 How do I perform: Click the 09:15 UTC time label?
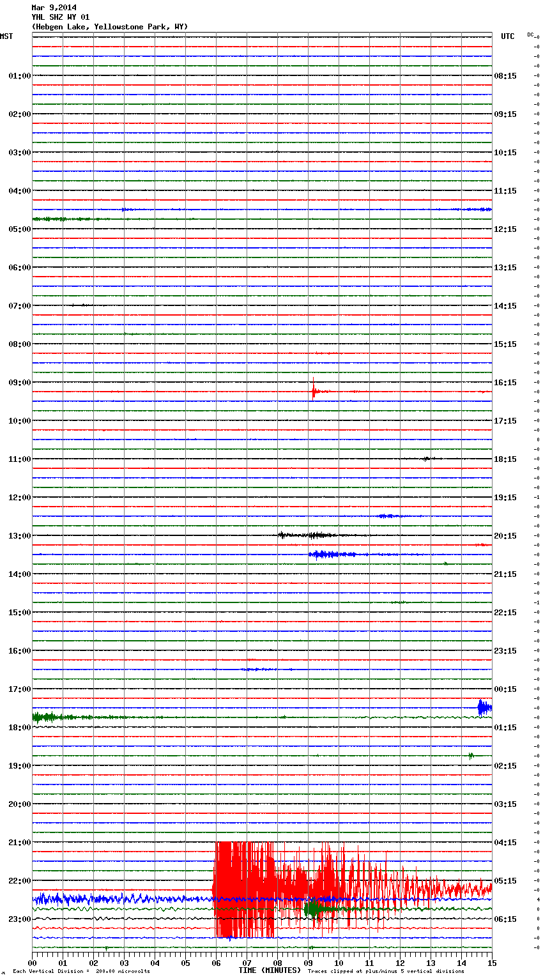(x=505, y=114)
